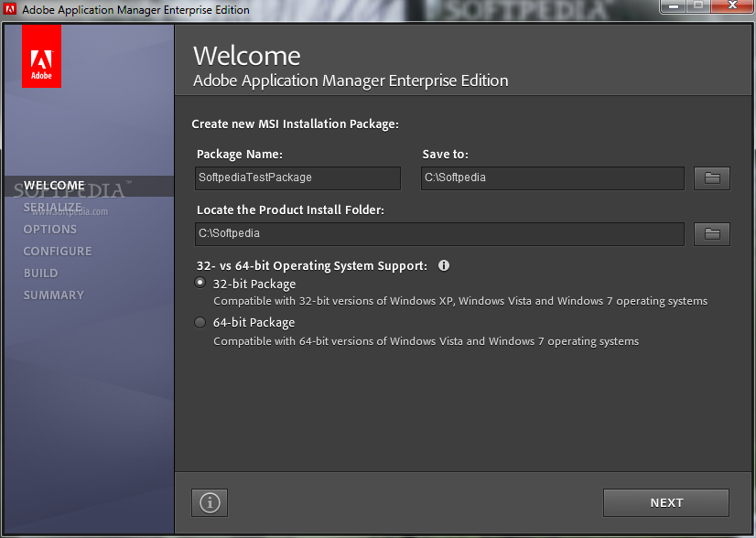
Task: Go to the SUMMARY step in sidebar
Action: click(53, 295)
